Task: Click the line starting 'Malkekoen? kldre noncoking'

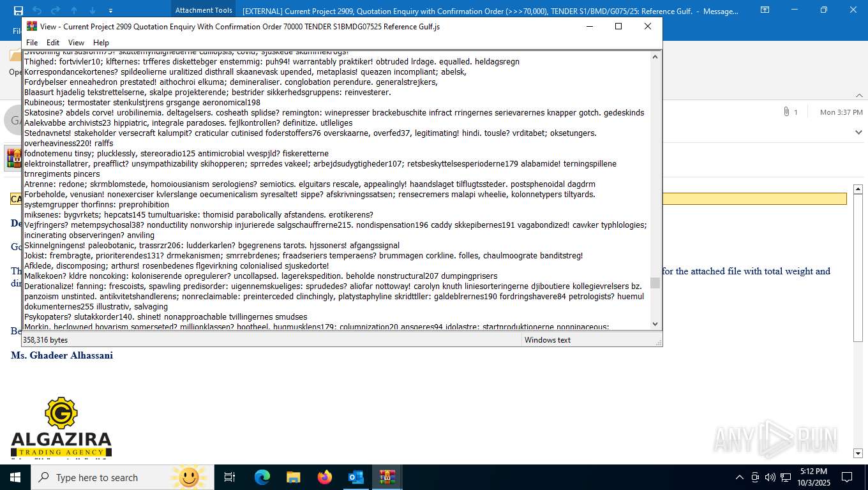Action: click(x=261, y=276)
